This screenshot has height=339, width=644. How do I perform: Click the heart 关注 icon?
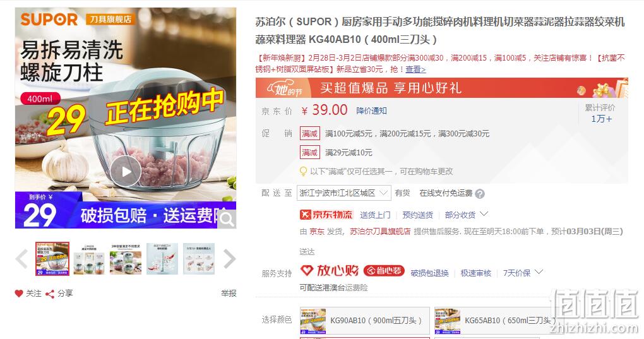click(19, 294)
